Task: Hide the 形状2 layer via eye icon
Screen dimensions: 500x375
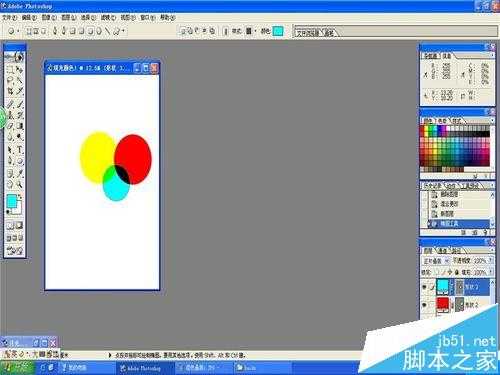Action: [424, 305]
